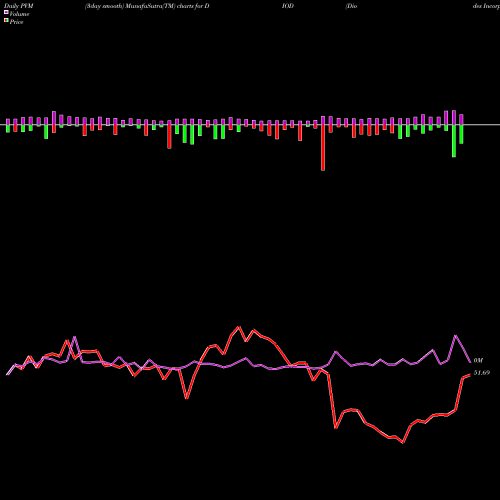Click the magenta volume line's highest peak near right
The image size is (500, 500).
coord(456,336)
